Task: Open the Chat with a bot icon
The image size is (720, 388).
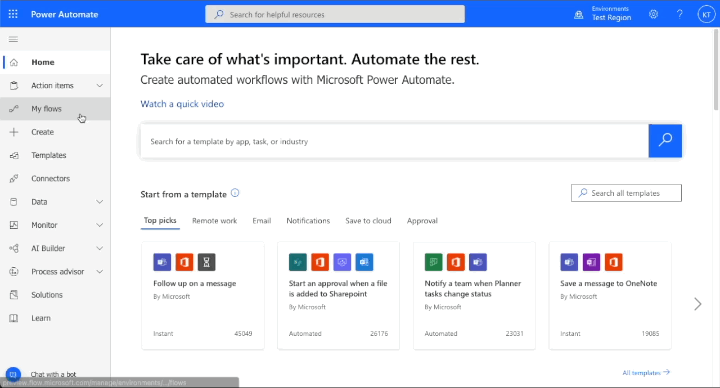Action: tap(13, 374)
